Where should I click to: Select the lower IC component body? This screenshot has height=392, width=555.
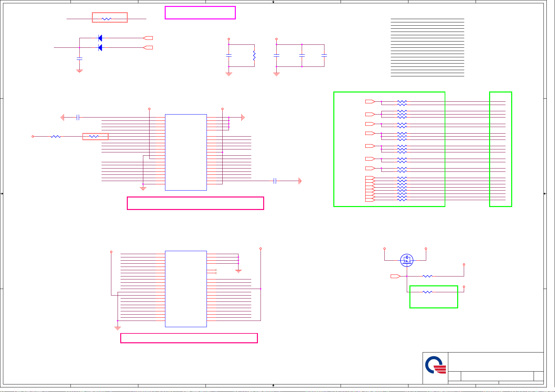click(x=186, y=289)
